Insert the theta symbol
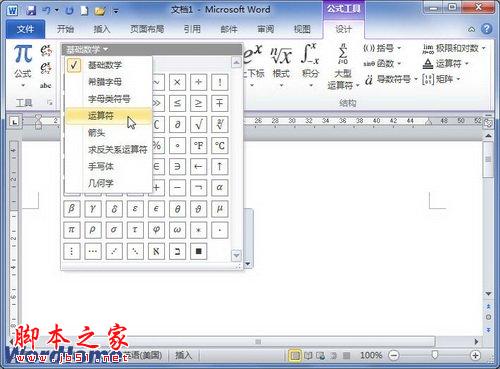 (x=177, y=209)
